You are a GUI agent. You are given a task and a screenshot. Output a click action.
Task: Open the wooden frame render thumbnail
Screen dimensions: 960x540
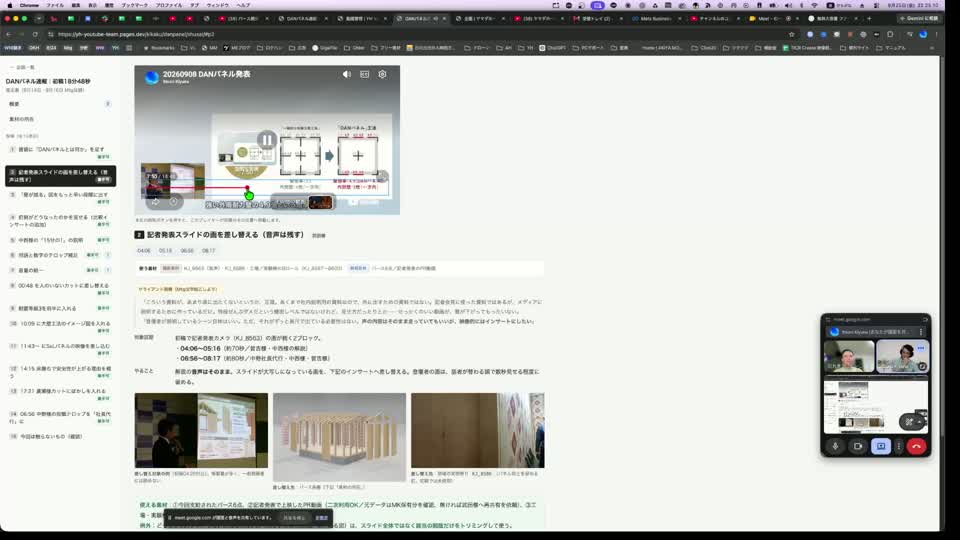pyautogui.click(x=339, y=437)
